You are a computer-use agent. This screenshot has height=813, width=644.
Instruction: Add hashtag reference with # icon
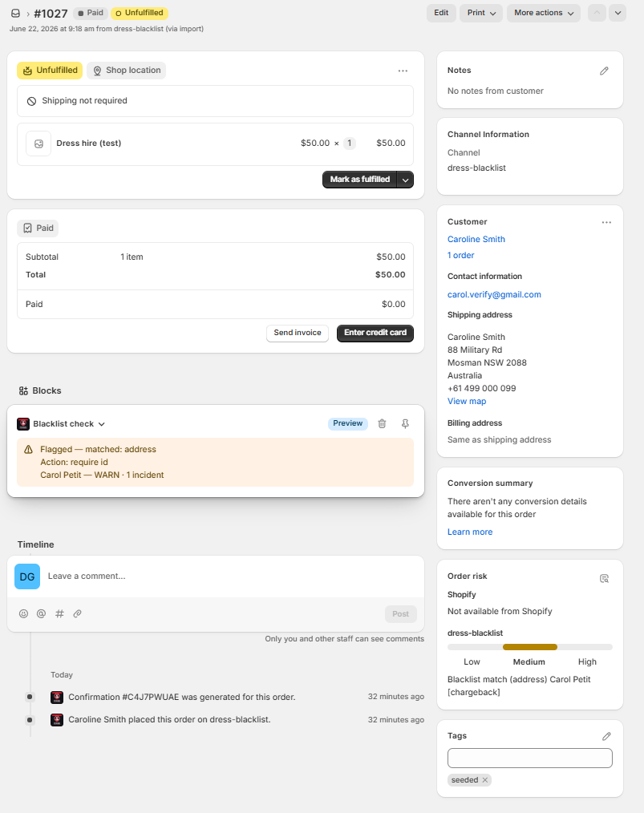click(59, 614)
